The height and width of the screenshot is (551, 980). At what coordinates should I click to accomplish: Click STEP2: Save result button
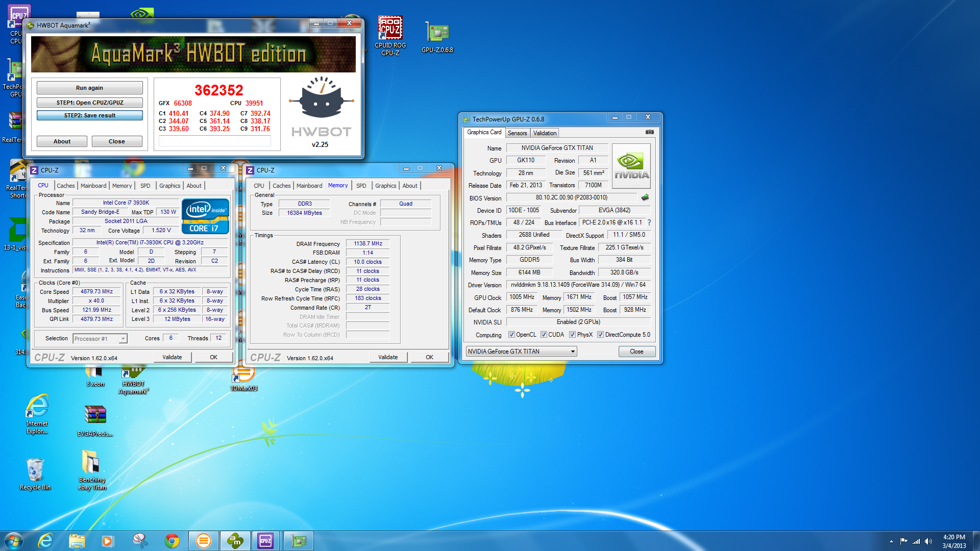pos(89,115)
